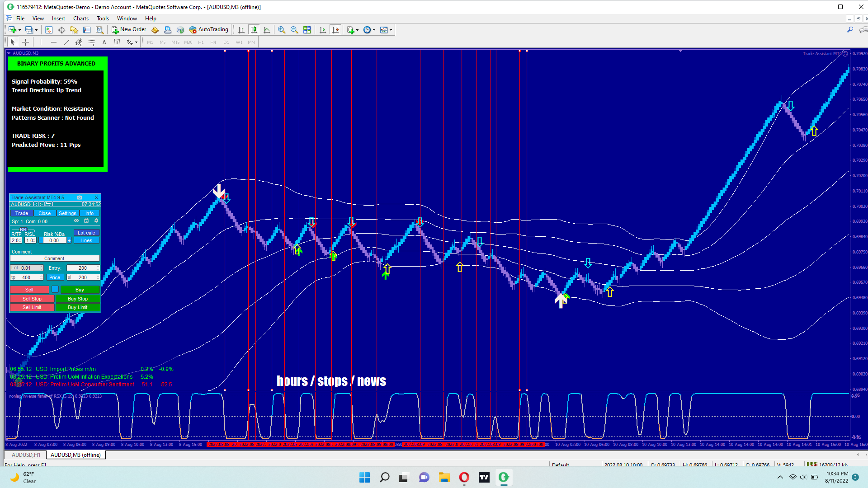Viewport: 868px width, 488px height.
Task: Open the Tile Windows icon
Action: (307, 30)
